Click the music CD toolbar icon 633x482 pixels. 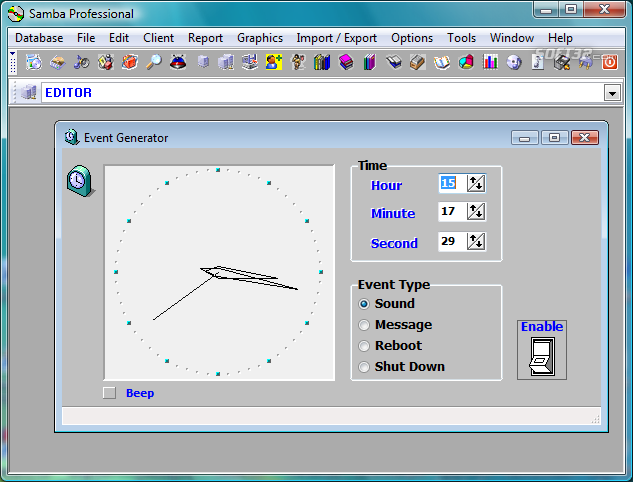tap(514, 62)
